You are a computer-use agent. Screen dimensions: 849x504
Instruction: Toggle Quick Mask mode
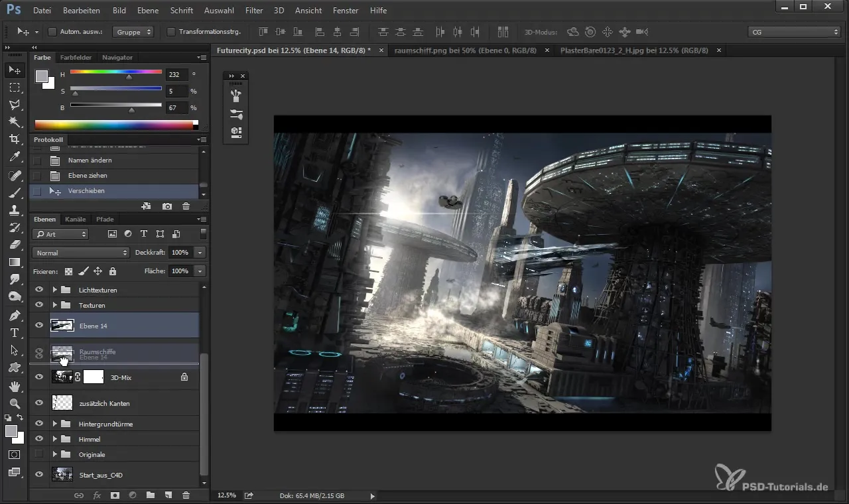point(15,455)
